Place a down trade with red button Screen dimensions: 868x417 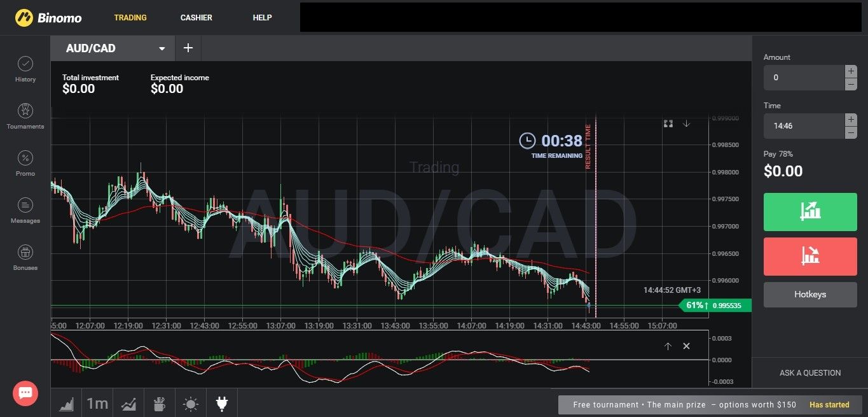tap(810, 257)
